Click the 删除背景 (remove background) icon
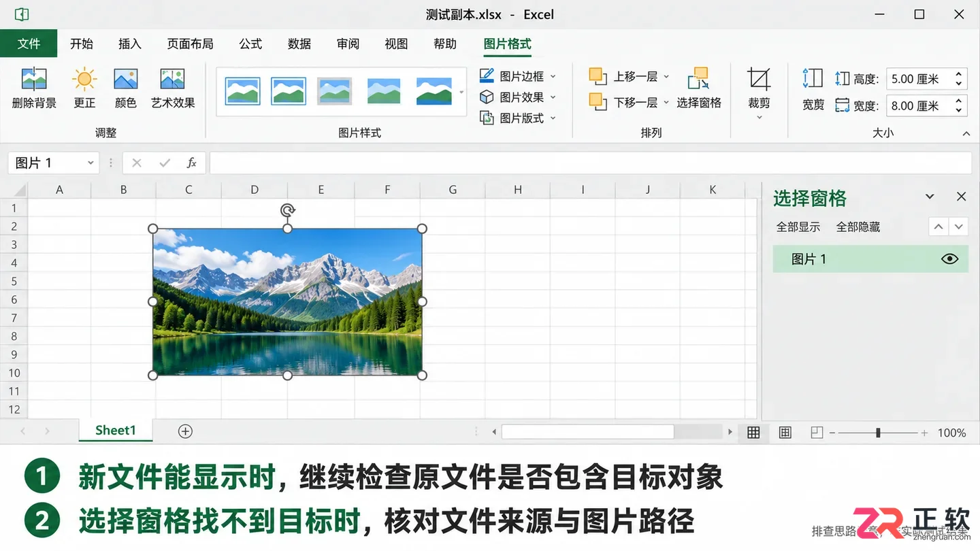 (x=34, y=80)
